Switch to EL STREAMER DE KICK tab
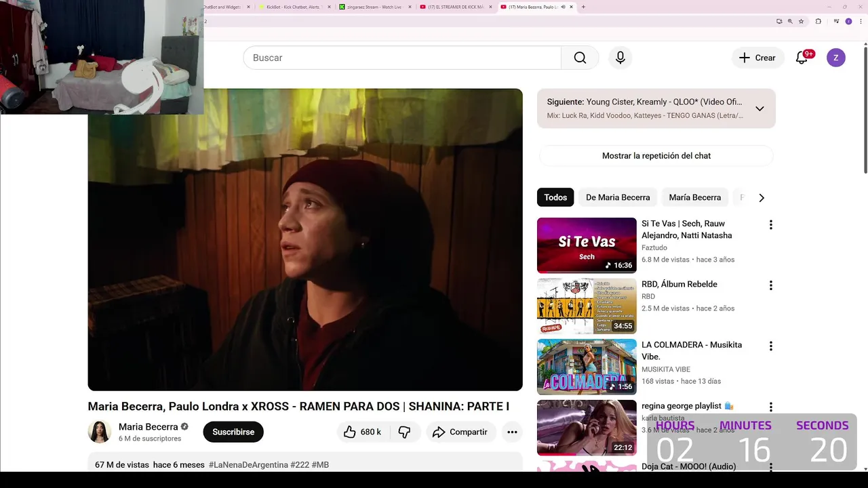The width and height of the screenshot is (868, 488). coord(454,7)
